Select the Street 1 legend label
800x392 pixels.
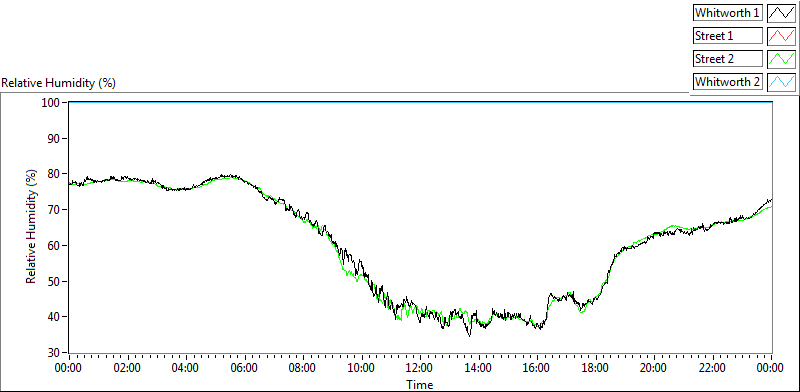[x=728, y=36]
